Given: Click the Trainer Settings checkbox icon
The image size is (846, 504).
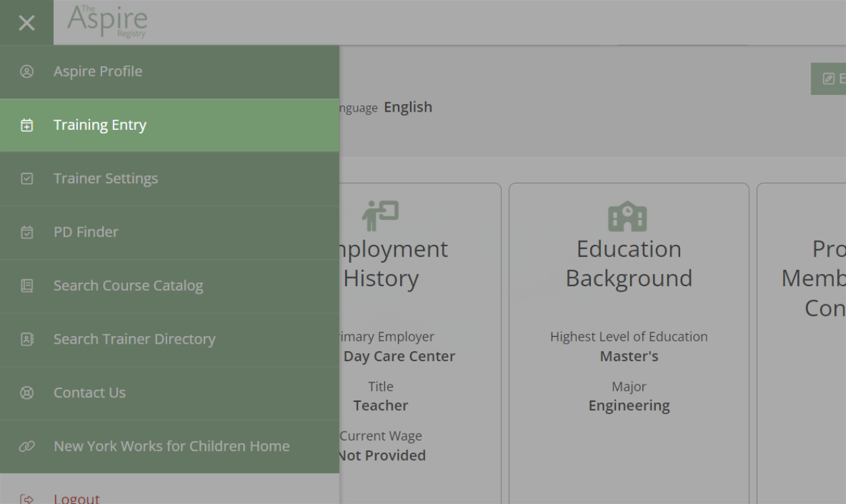Looking at the screenshot, I should [26, 179].
